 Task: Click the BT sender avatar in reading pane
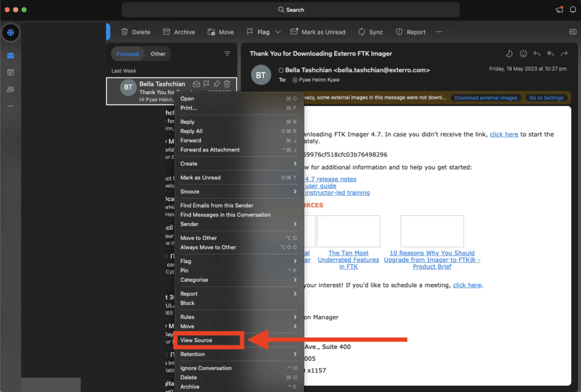261,75
